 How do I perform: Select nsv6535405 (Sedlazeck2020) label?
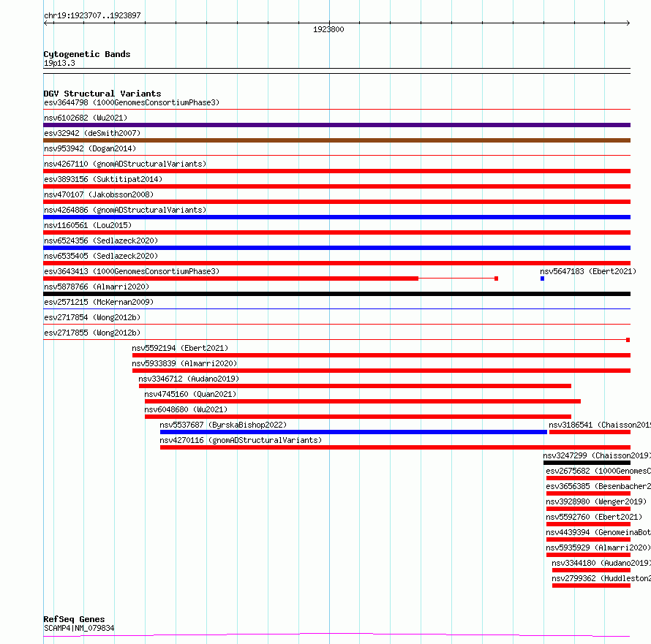(101, 256)
